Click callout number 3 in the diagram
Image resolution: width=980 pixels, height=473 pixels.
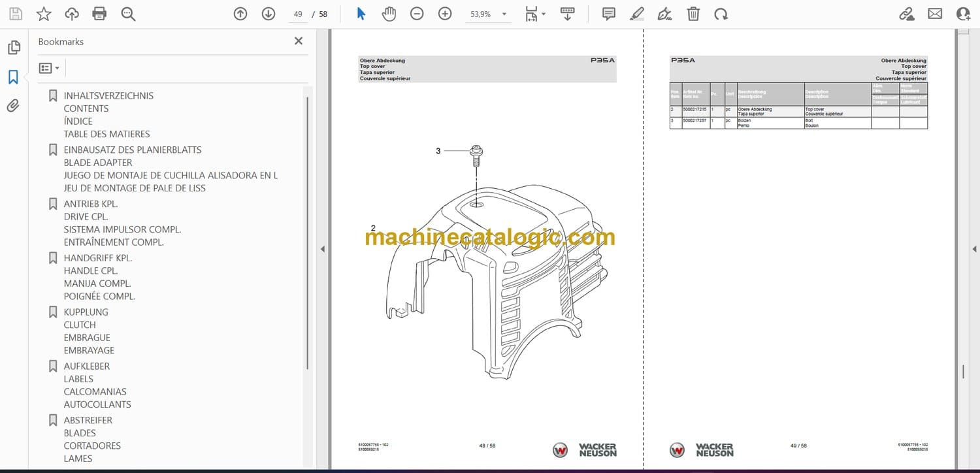(x=438, y=151)
